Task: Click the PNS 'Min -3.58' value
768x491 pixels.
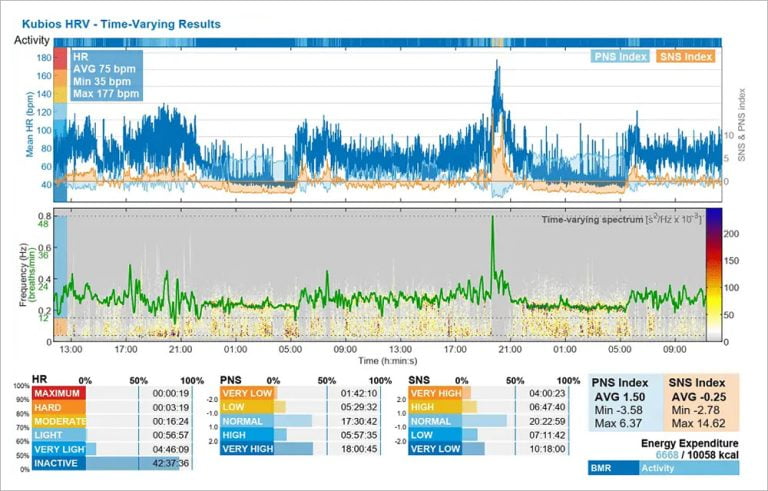Action: coord(618,410)
